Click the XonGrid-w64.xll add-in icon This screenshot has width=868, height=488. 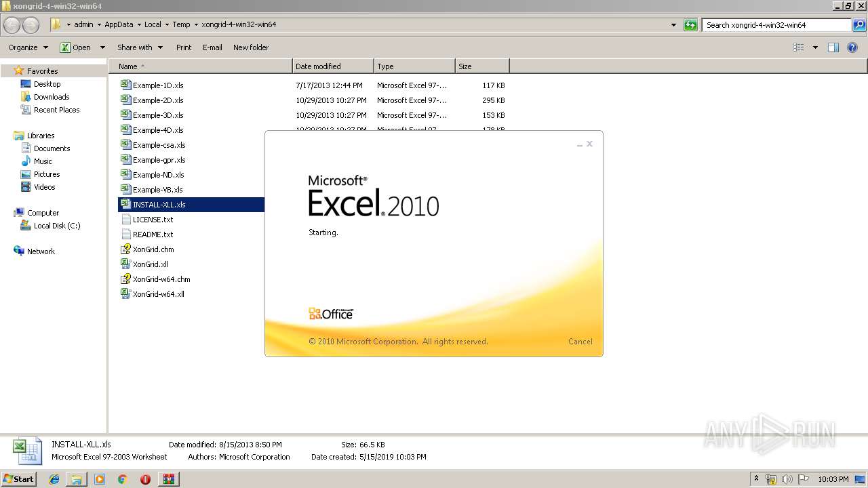click(125, 293)
